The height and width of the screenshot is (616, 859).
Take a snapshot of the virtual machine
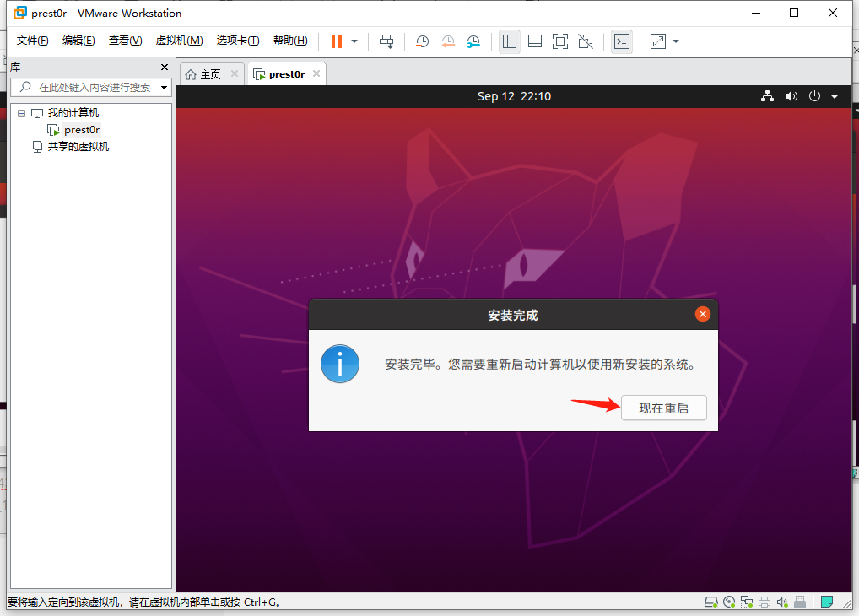(422, 41)
